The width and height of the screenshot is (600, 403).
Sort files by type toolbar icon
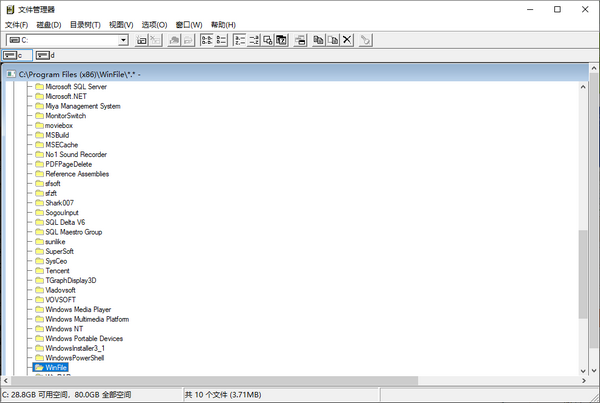(x=254, y=40)
